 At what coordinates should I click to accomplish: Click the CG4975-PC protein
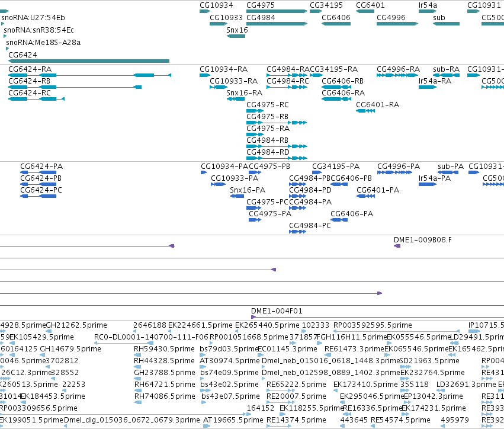point(253,209)
